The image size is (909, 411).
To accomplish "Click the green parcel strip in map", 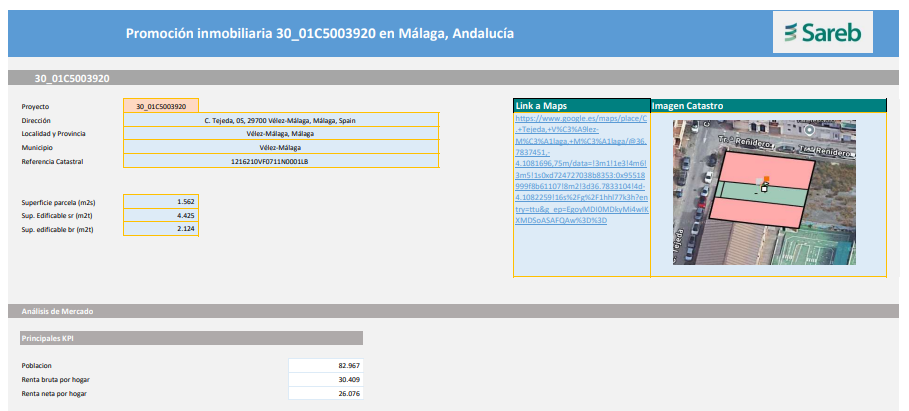I will pyautogui.click(x=761, y=193).
